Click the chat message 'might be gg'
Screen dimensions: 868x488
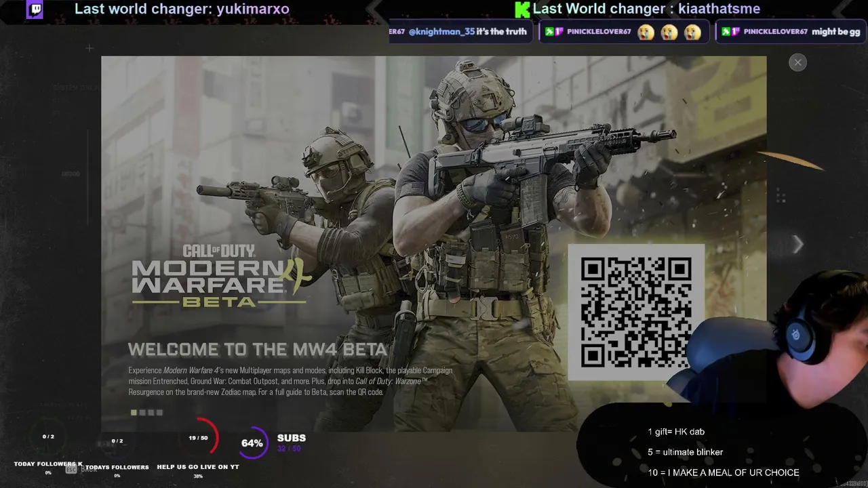(835, 32)
